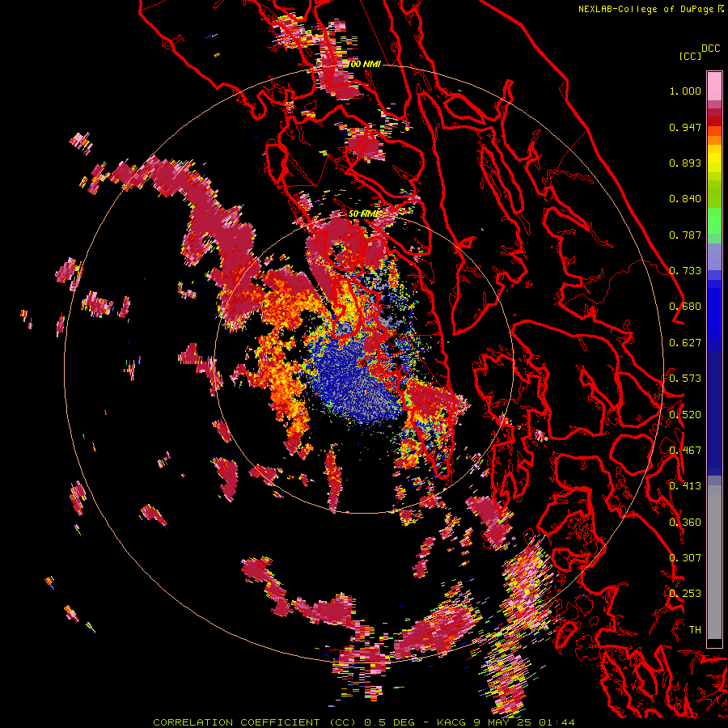Pick the bright green segment of color bar
This screenshot has width=728, height=728.
tap(714, 219)
